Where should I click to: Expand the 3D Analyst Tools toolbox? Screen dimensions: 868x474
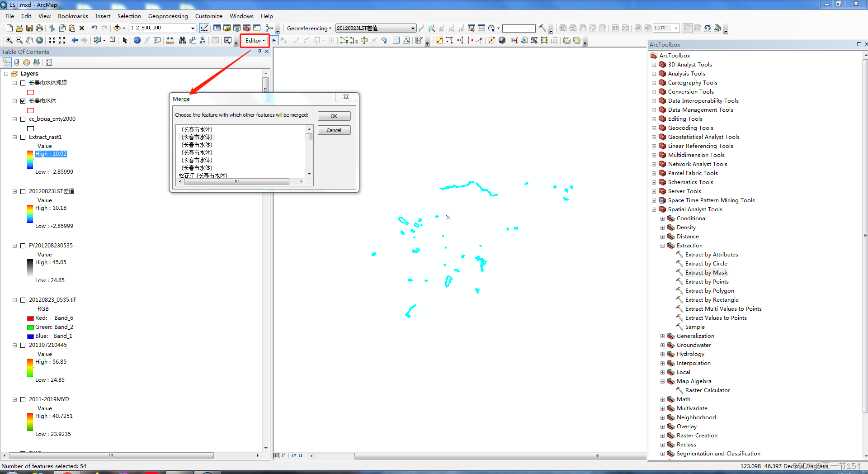click(x=654, y=65)
